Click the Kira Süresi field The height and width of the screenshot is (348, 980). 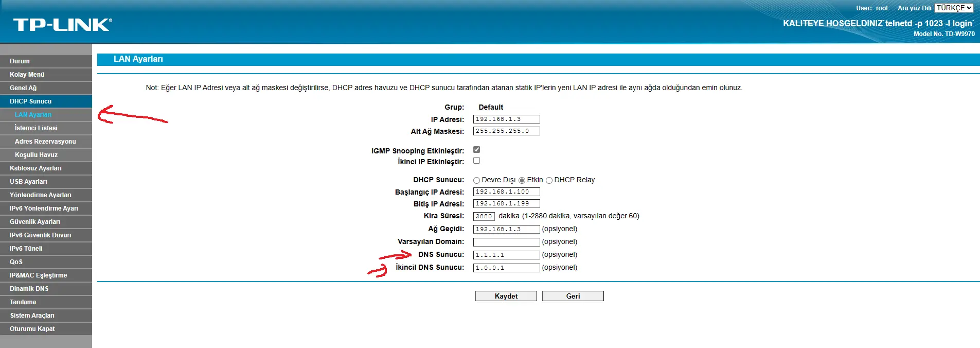pos(484,217)
